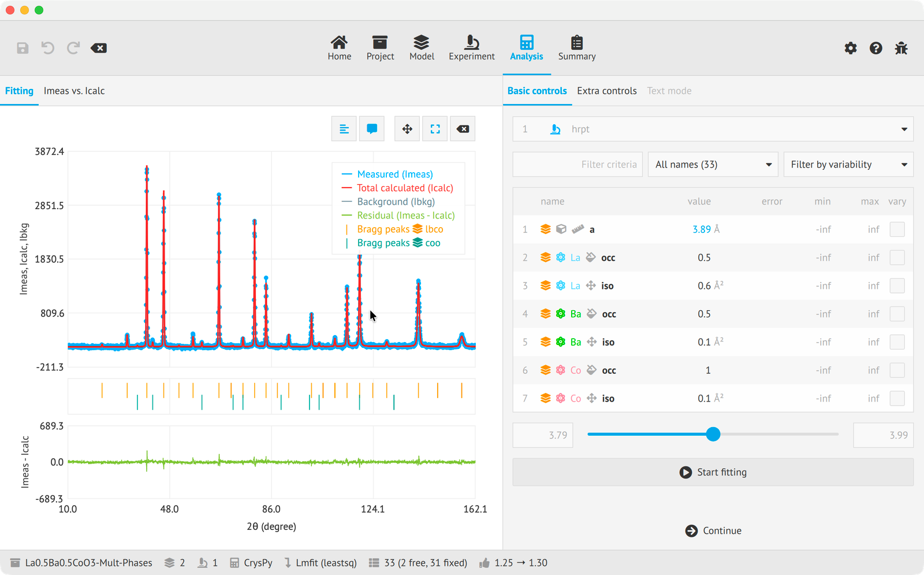Click the Co iso parameter row's vary checkbox
Viewport: 924px width, 575px height.
(897, 398)
